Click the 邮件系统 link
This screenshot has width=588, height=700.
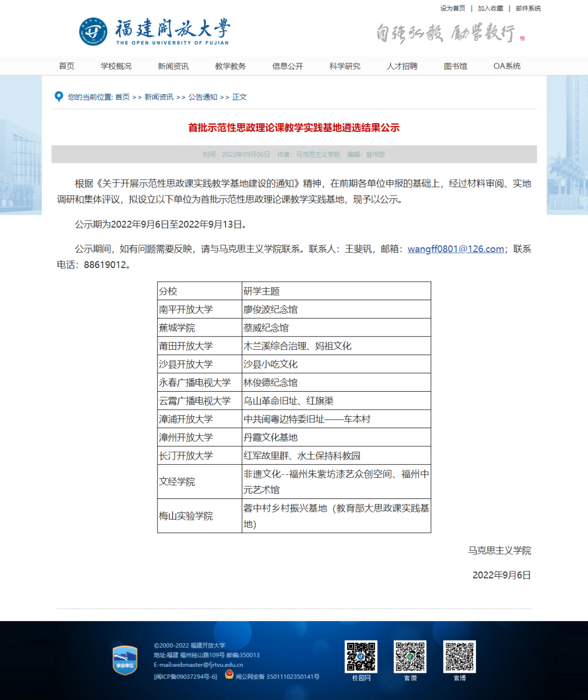[528, 8]
